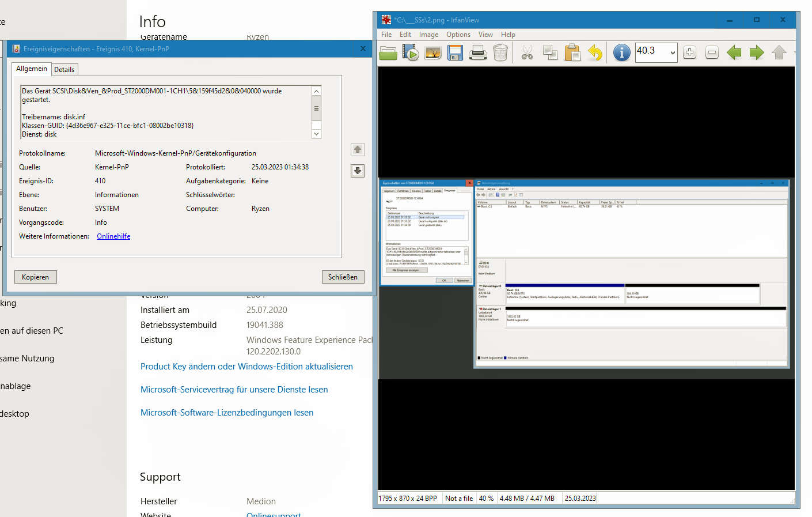Click the '1795 x 870 x 24 BPP' status entry

[408, 499]
